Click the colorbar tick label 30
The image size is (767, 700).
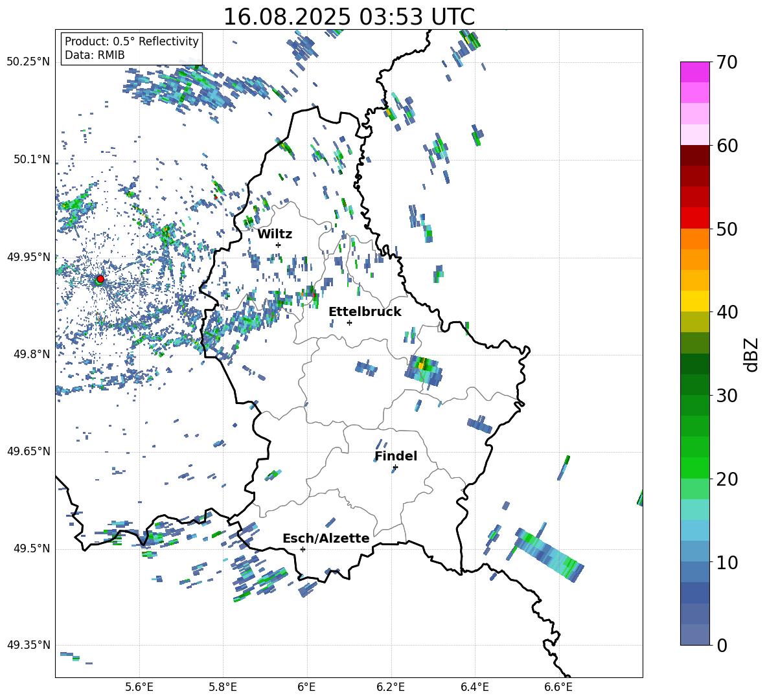[726, 396]
